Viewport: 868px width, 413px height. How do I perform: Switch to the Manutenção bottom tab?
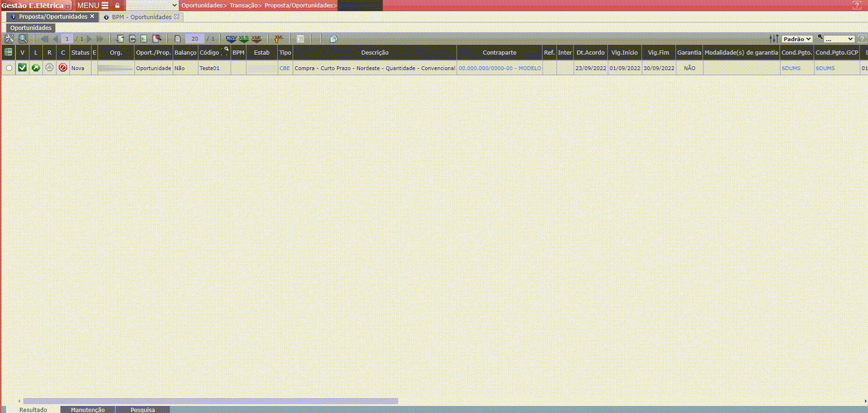coord(88,410)
